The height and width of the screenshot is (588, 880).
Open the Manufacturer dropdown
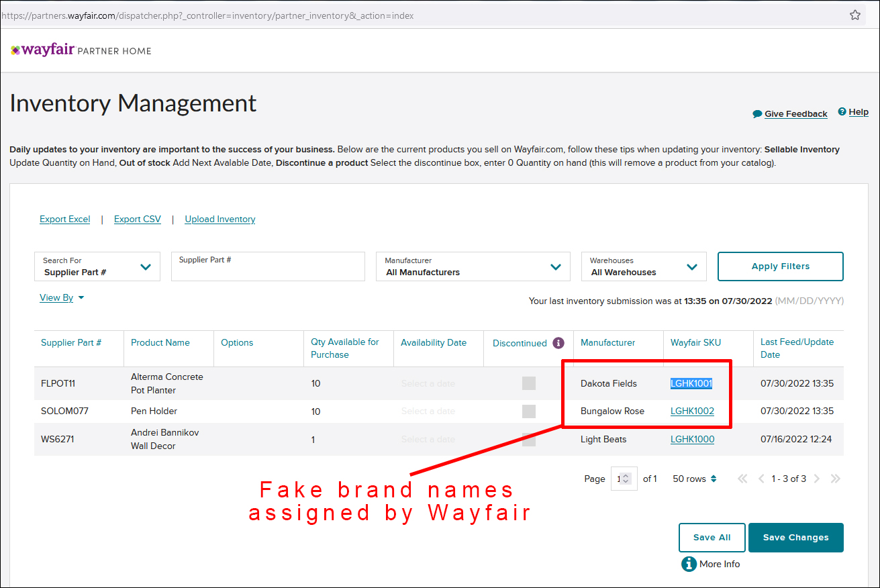tap(472, 266)
